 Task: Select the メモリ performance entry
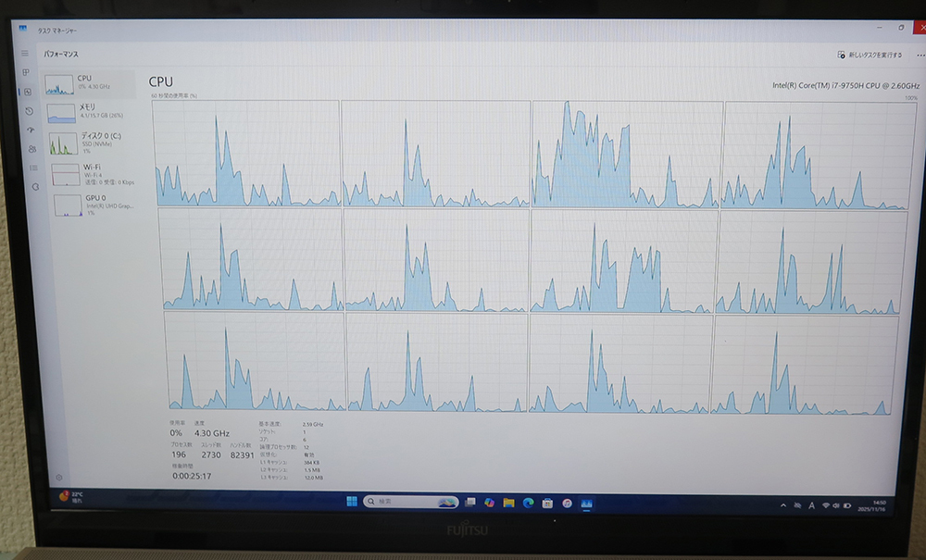click(91, 112)
